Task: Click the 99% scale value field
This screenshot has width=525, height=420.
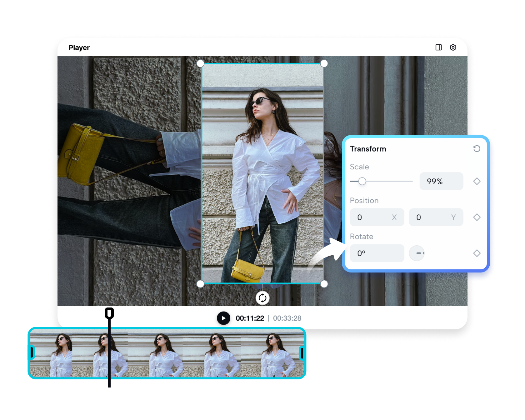Action: pos(441,181)
